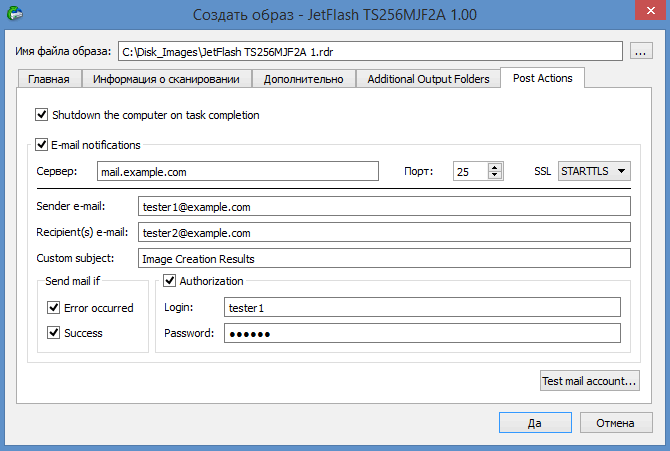Click the Recipient(s) e-mail field

click(x=384, y=233)
